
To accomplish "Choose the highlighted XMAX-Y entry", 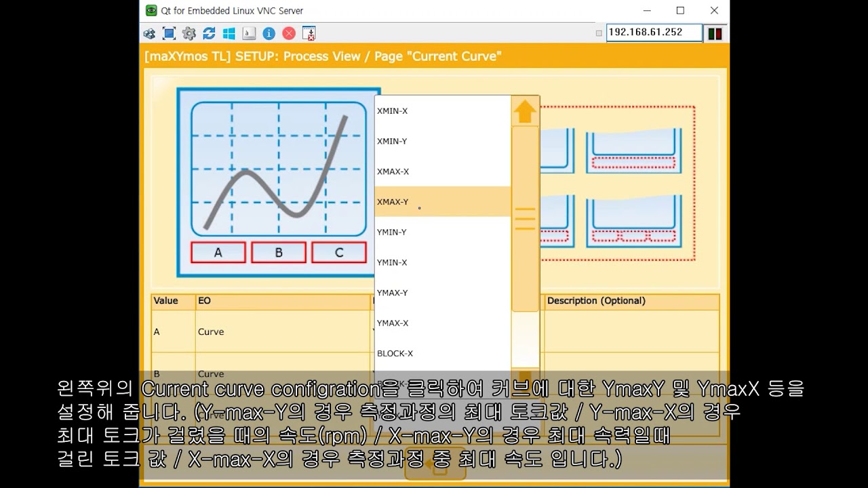I will [443, 201].
